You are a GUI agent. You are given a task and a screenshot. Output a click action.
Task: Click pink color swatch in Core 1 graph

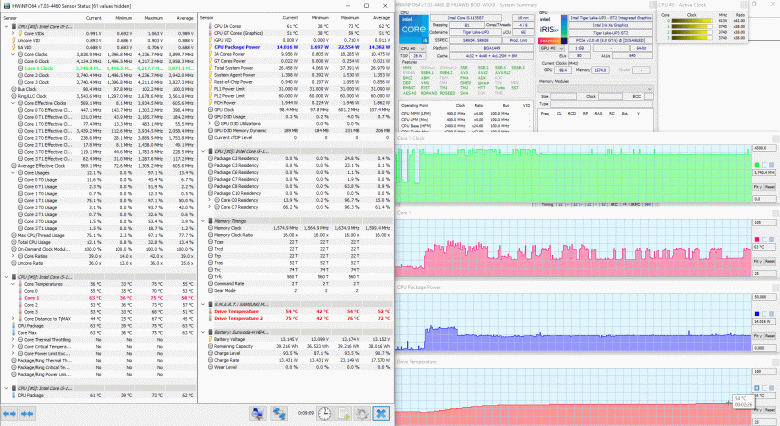click(757, 239)
